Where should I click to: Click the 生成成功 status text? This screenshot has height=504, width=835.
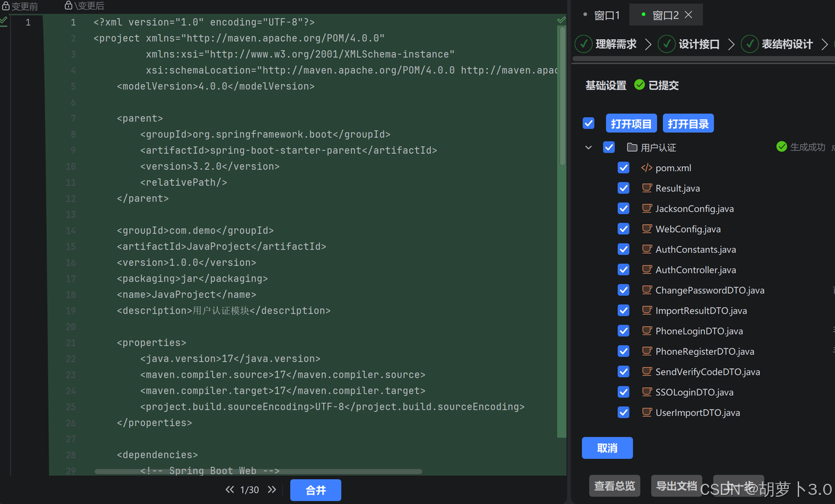tap(808, 147)
